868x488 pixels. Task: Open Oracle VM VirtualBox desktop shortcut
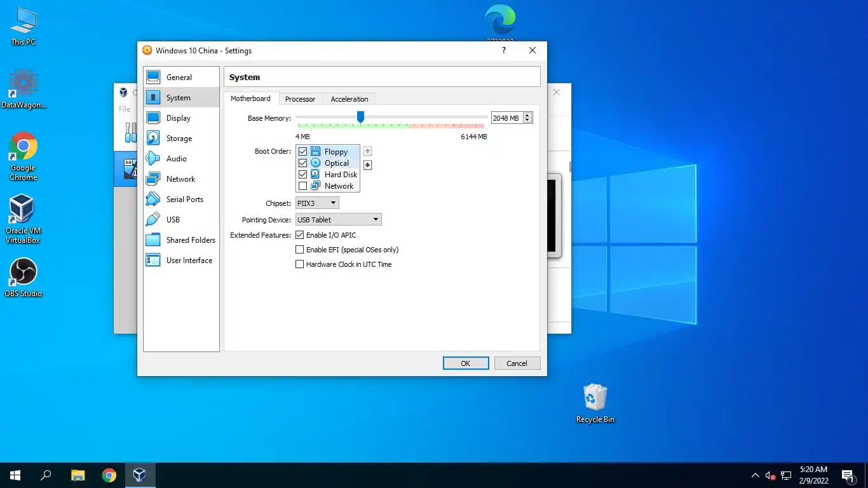24,219
